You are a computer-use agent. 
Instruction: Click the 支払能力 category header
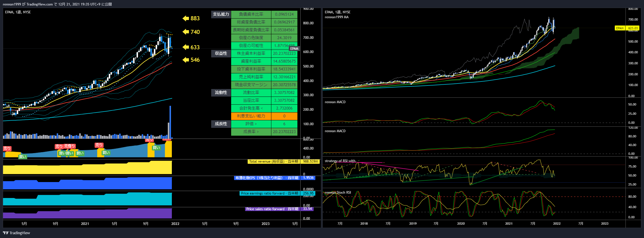pyautogui.click(x=221, y=14)
